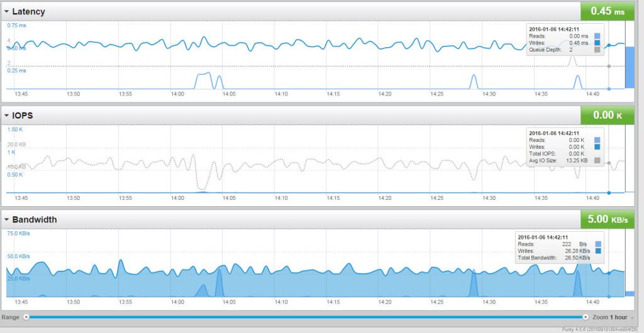Click the Writes color swatch in IOPS tooltip
644x333 pixels.
coord(597,147)
